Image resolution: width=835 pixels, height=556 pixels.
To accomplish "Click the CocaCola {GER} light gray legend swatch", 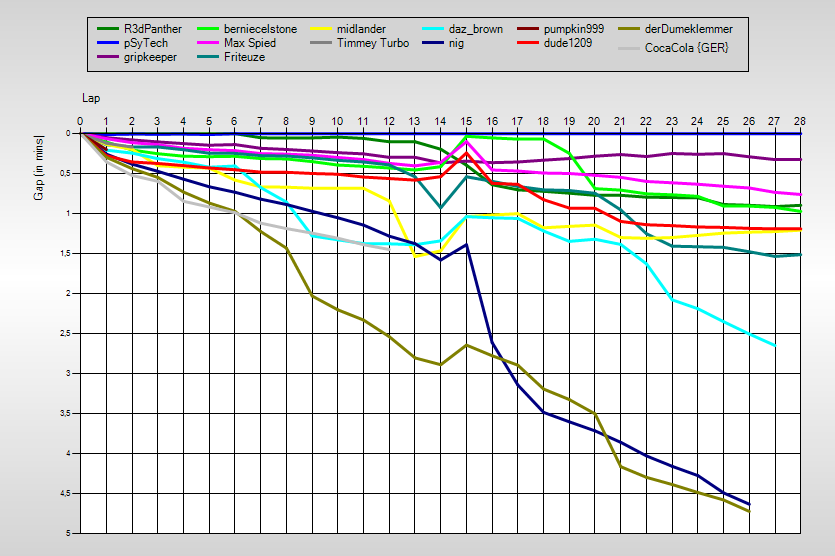I will (x=629, y=48).
